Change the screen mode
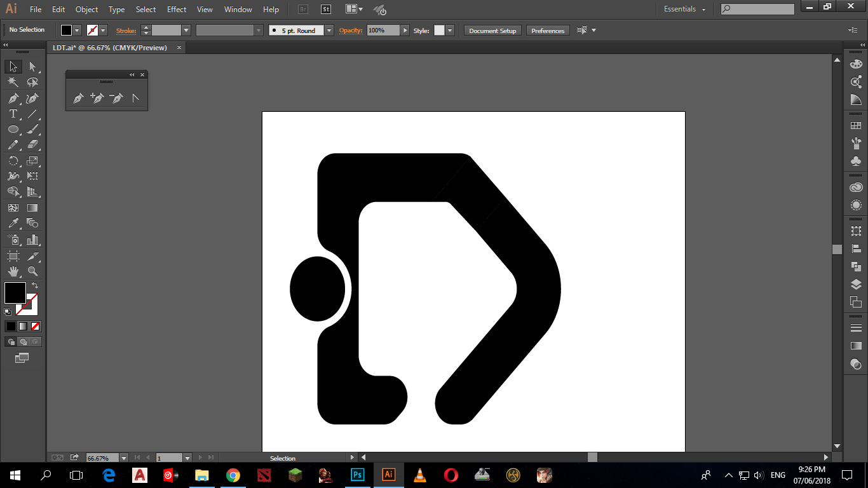Image resolution: width=868 pixels, height=488 pixels. pos(22,358)
